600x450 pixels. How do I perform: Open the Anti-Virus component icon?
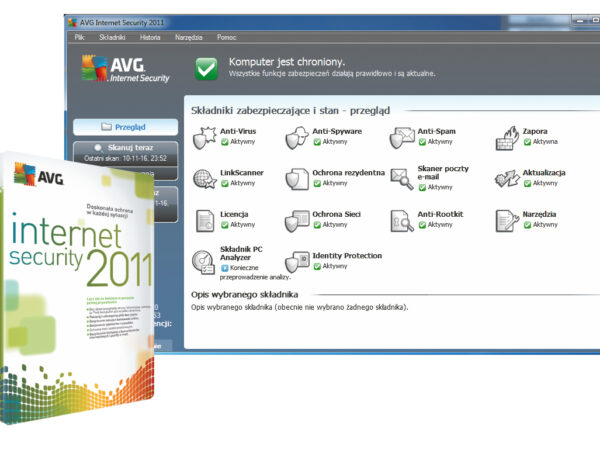pos(205,137)
